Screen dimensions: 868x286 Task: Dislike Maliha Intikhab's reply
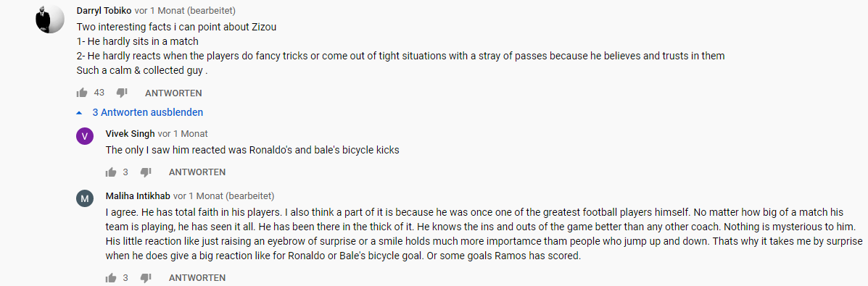(146, 278)
